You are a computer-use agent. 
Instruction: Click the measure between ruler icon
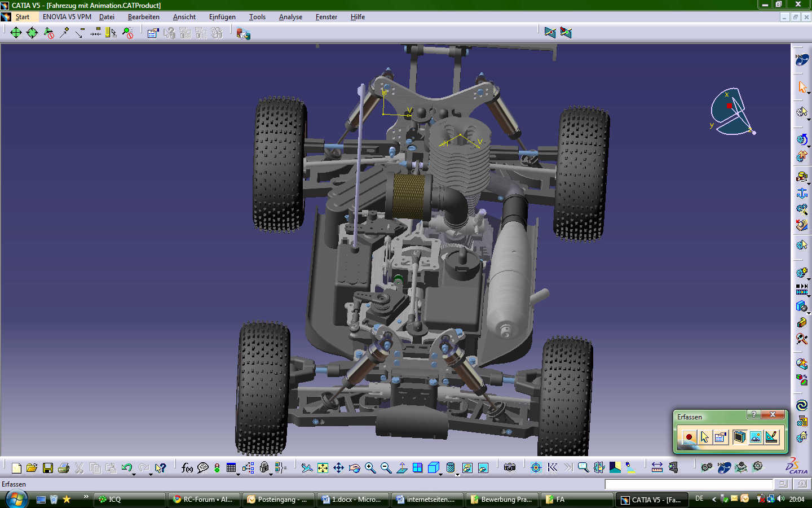pyautogui.click(x=657, y=467)
